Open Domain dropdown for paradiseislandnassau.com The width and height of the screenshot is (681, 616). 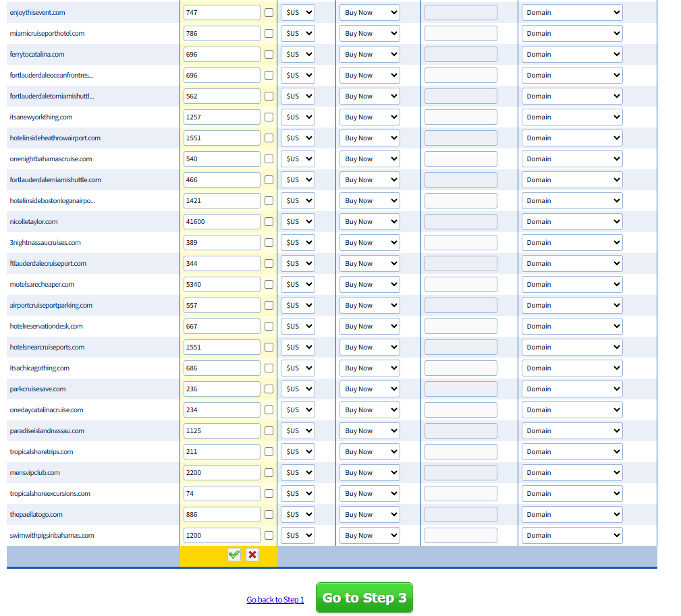pyautogui.click(x=572, y=431)
